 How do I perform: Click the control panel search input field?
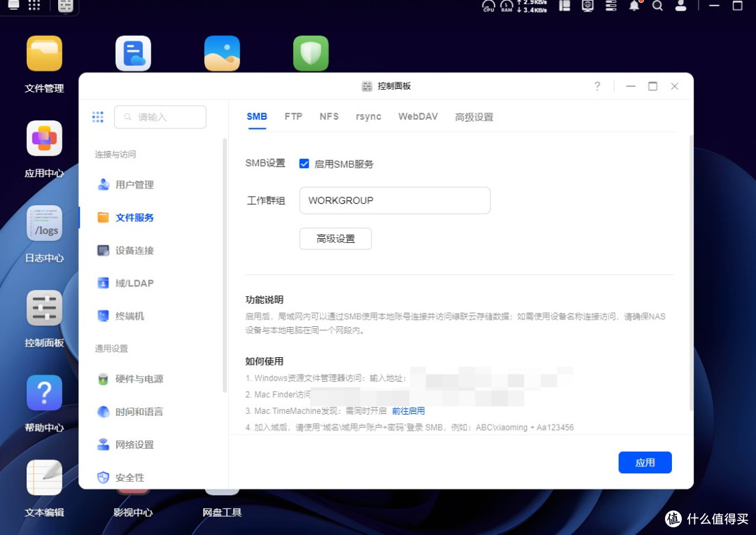(x=160, y=117)
